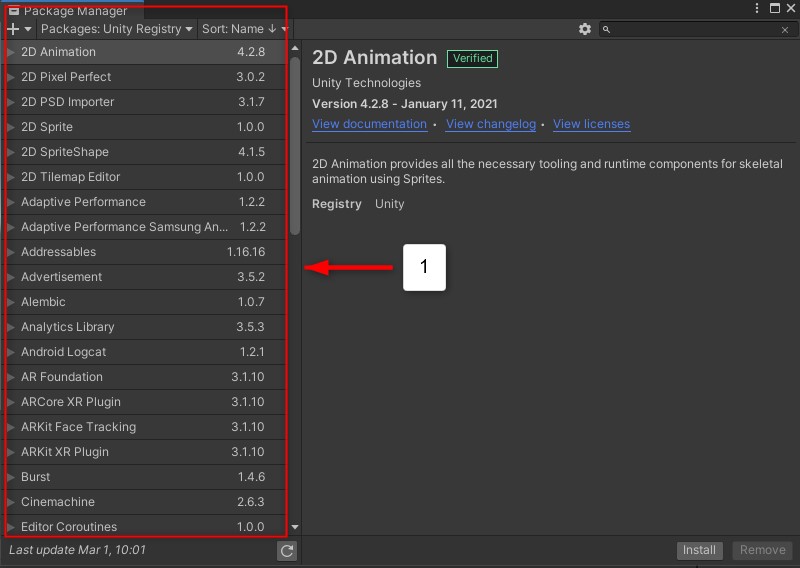800x568 pixels.
Task: Click the Cinemachine version 2.6.3
Action: pyautogui.click(x=251, y=502)
